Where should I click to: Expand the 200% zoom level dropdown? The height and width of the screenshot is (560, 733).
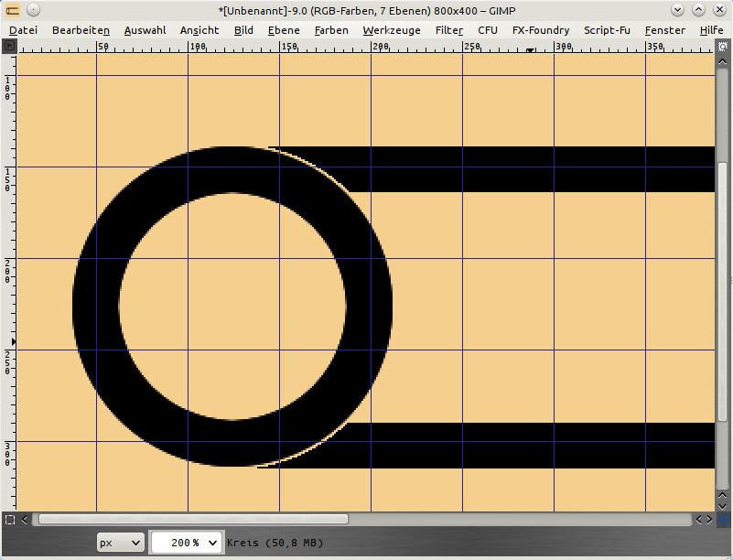coord(213,543)
